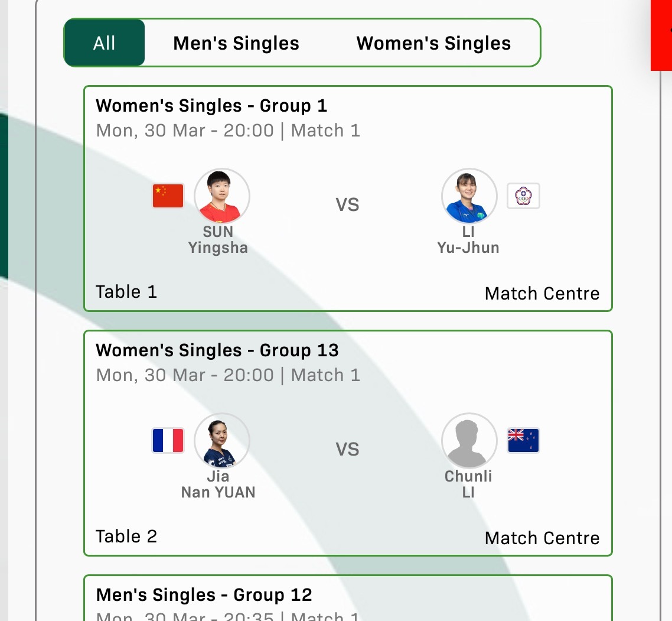Click the avatar above the Jia Nan YUAN name
This screenshot has width=672, height=621.
tap(222, 441)
